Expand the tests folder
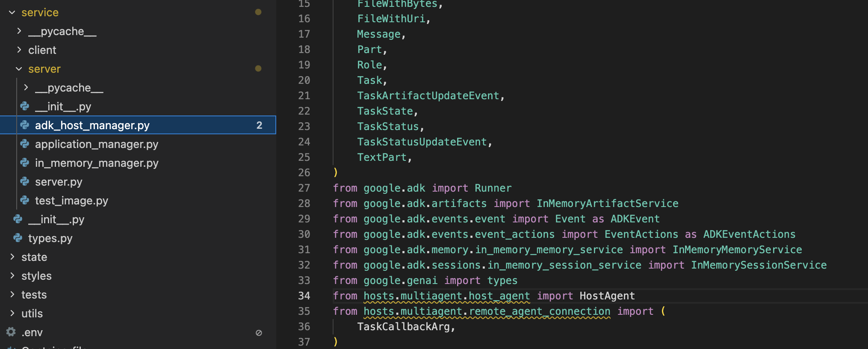The width and height of the screenshot is (868, 349). [12, 295]
